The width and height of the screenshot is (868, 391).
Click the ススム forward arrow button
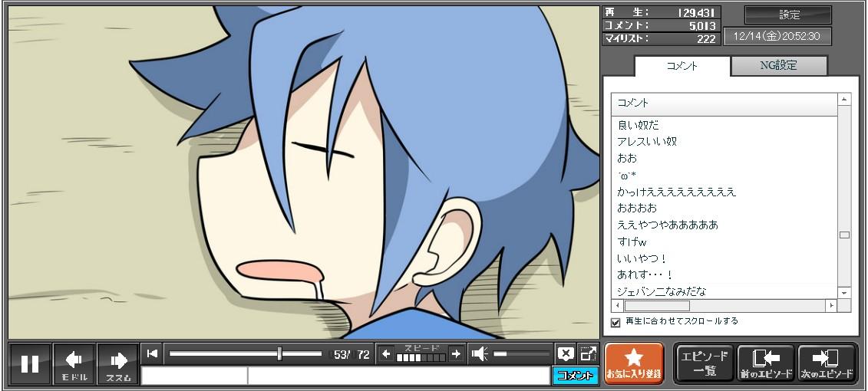click(117, 363)
